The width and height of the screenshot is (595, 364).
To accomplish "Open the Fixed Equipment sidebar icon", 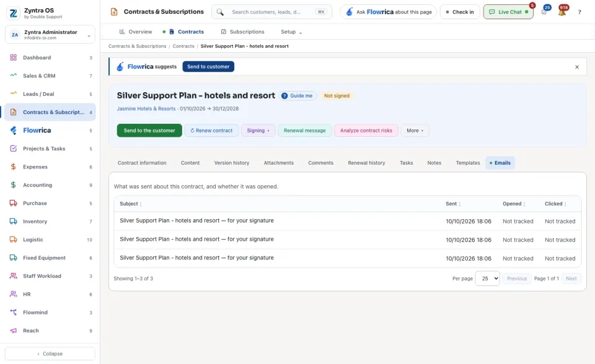I will (x=13, y=258).
